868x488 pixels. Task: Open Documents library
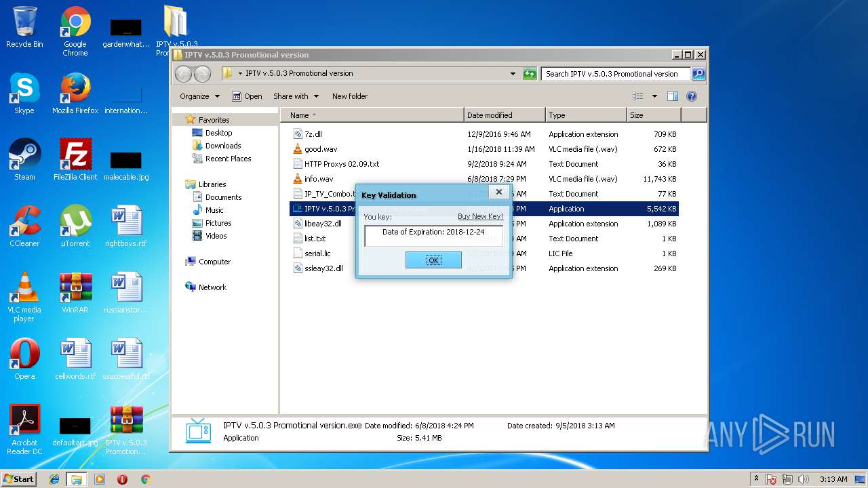pyautogui.click(x=223, y=197)
